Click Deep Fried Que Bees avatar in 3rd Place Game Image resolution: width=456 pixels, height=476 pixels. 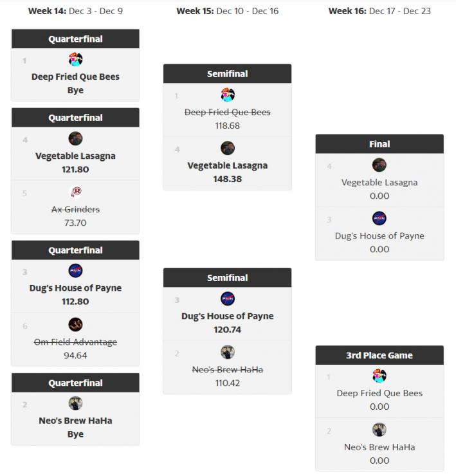(379, 376)
